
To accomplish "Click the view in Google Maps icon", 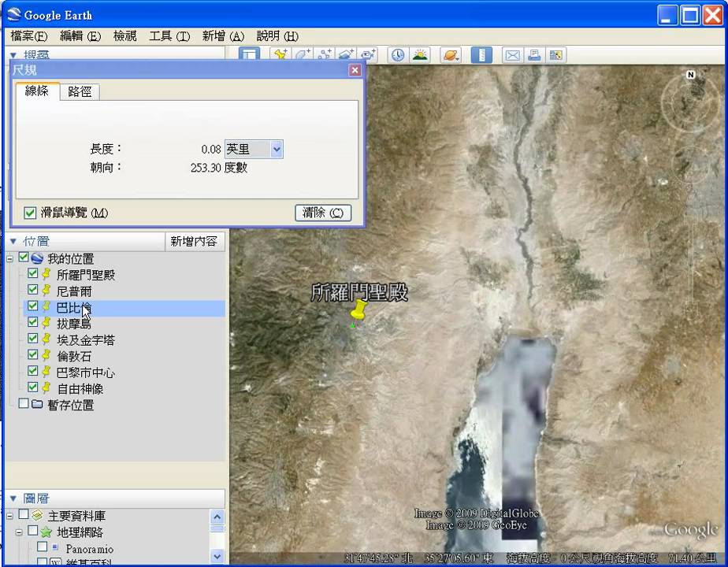I will (x=555, y=55).
